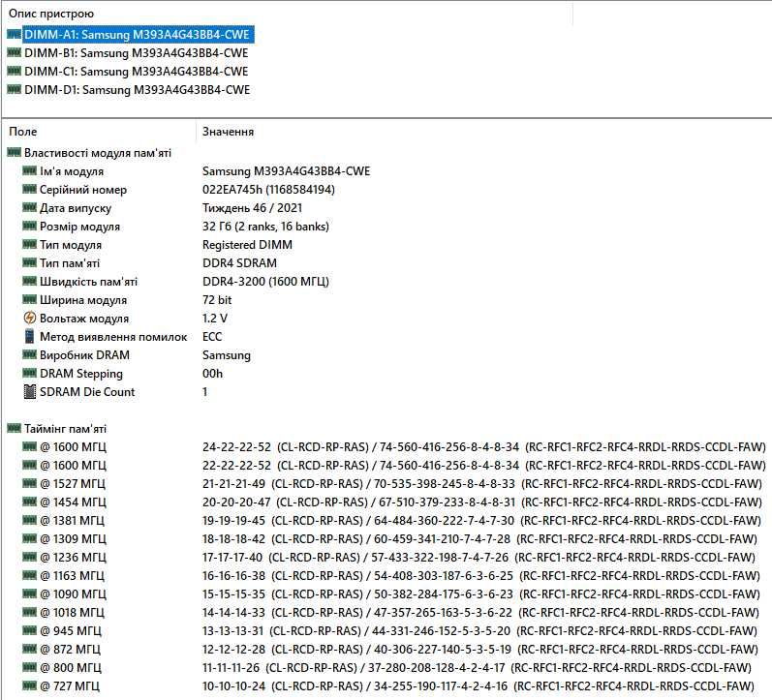Select the '@ 727 МГЦ' timing row label

coord(70,685)
